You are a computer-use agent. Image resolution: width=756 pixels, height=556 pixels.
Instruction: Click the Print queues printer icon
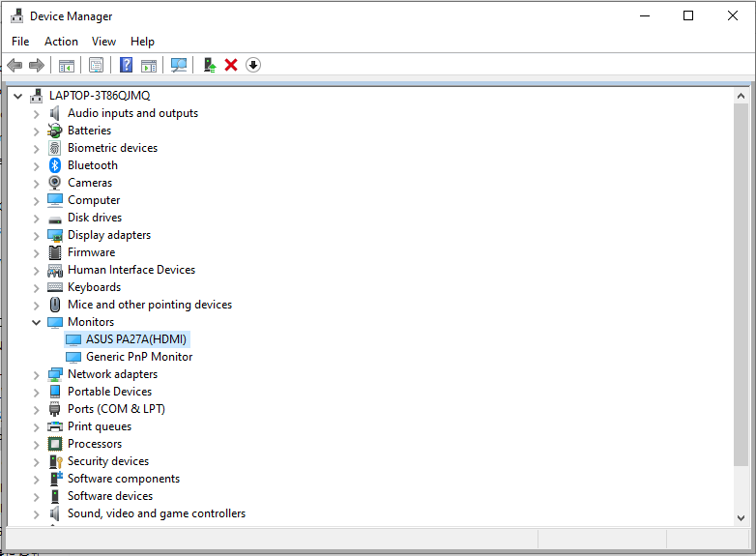pyautogui.click(x=55, y=426)
